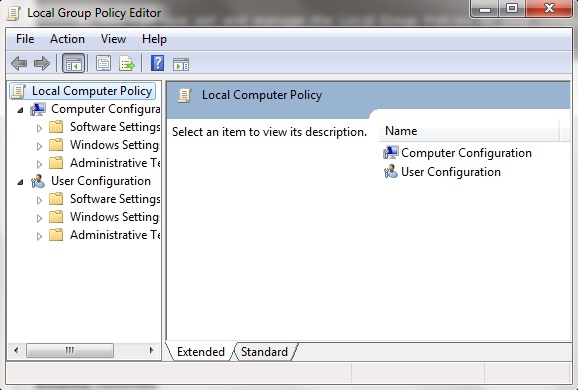Click the User Configuration icon in the tree
The image size is (578, 391).
38,181
